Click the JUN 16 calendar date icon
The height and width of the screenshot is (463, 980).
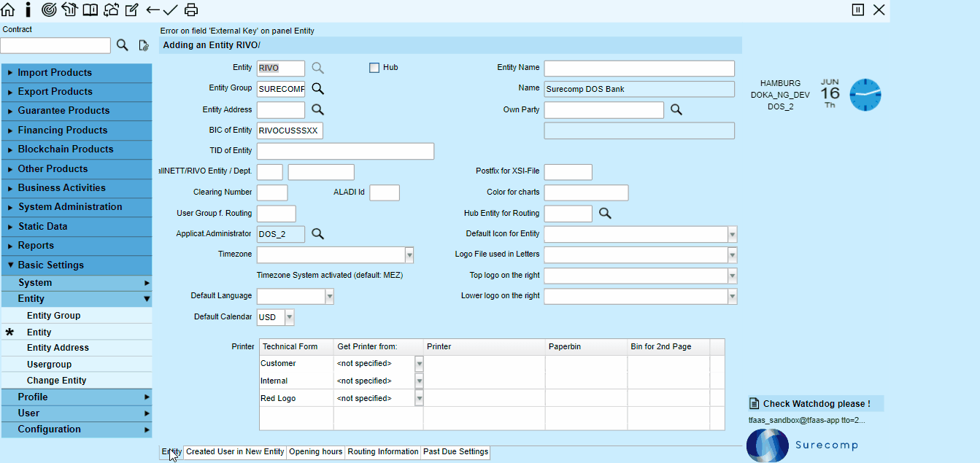click(830, 93)
